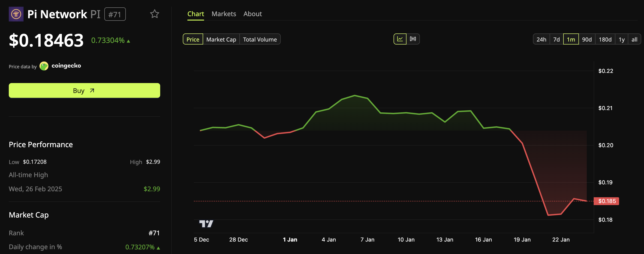644x254 pixels.
Task: Select the Market Cap data toggle
Action: click(221, 39)
